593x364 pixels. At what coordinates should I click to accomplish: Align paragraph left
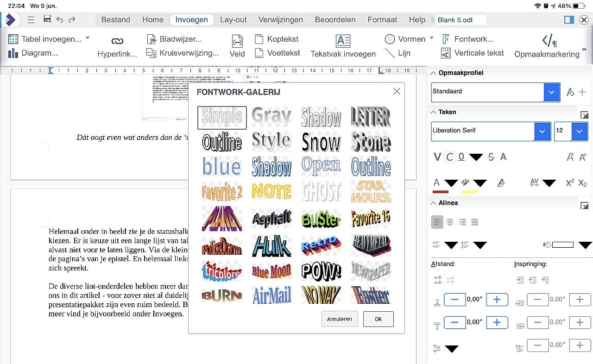(x=437, y=222)
